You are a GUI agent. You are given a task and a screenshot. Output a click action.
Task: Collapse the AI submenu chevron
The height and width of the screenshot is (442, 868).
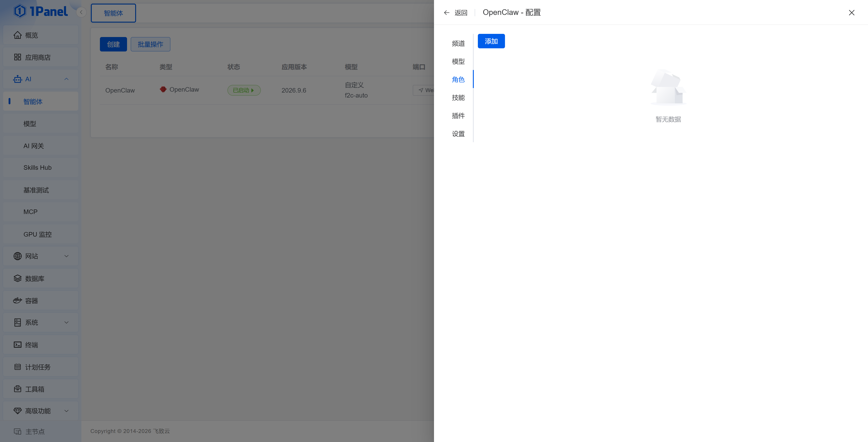(66, 79)
